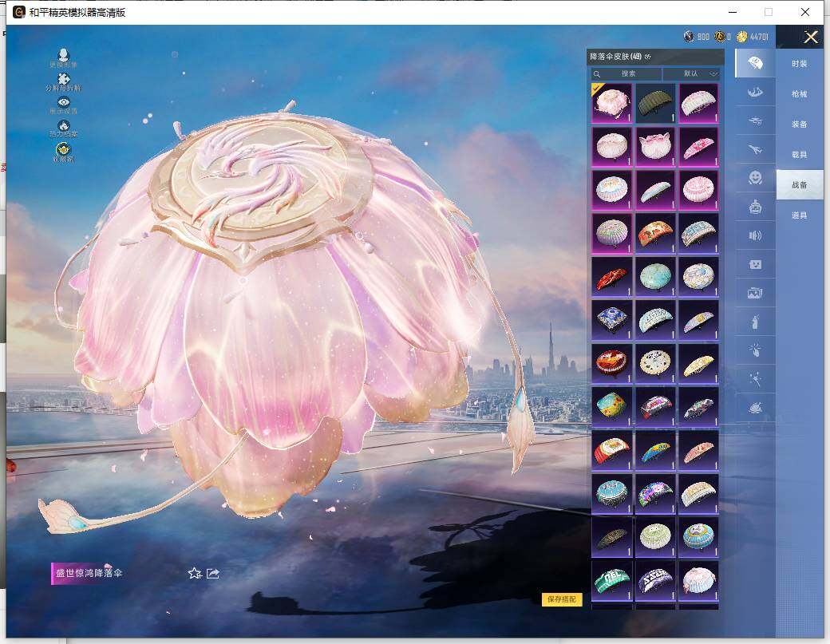Open the drone skin category icon
The image size is (830, 644).
click(x=755, y=121)
